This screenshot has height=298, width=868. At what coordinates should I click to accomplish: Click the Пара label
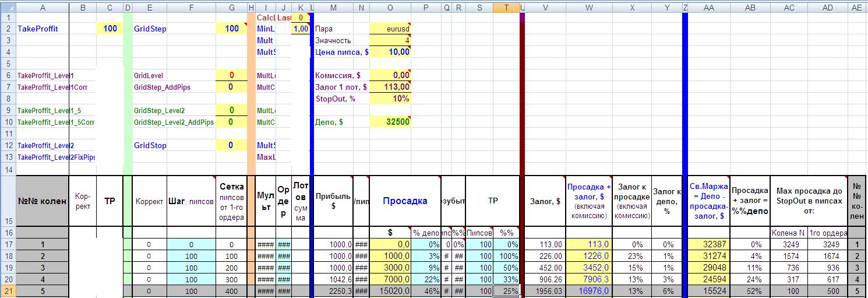324,29
